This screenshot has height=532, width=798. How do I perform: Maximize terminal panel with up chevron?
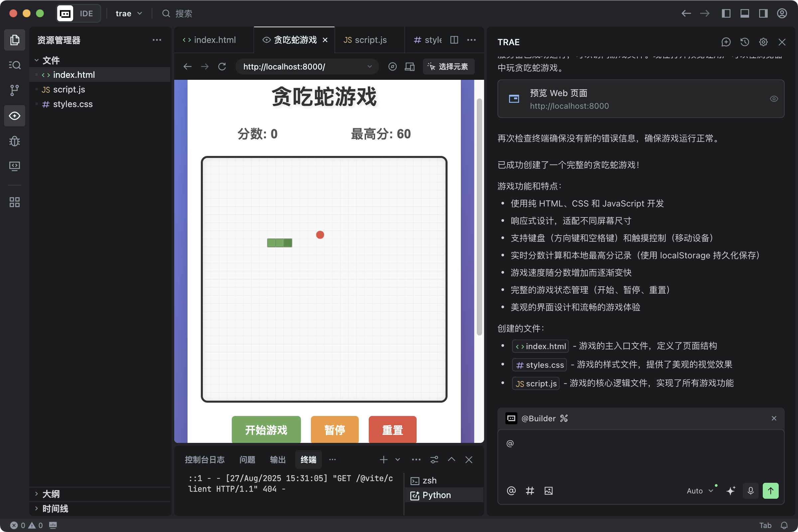451,460
